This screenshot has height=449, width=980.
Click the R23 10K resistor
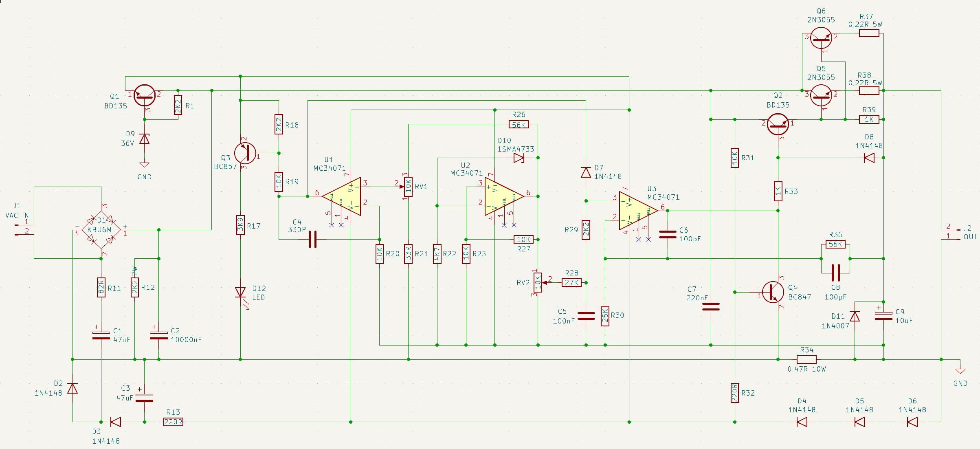click(466, 254)
